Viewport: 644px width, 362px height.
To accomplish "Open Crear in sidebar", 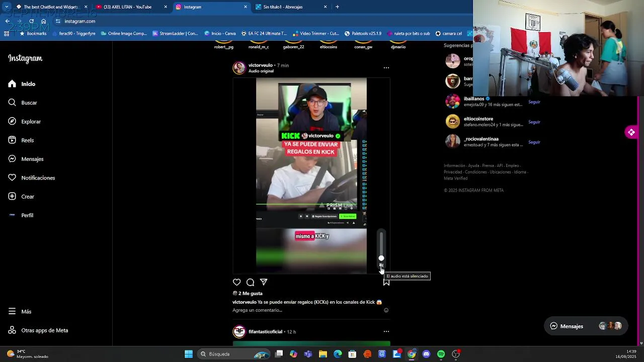I will (x=21, y=197).
